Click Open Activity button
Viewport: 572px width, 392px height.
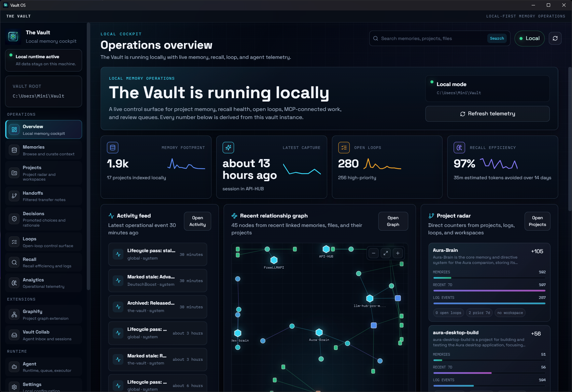[x=197, y=221]
